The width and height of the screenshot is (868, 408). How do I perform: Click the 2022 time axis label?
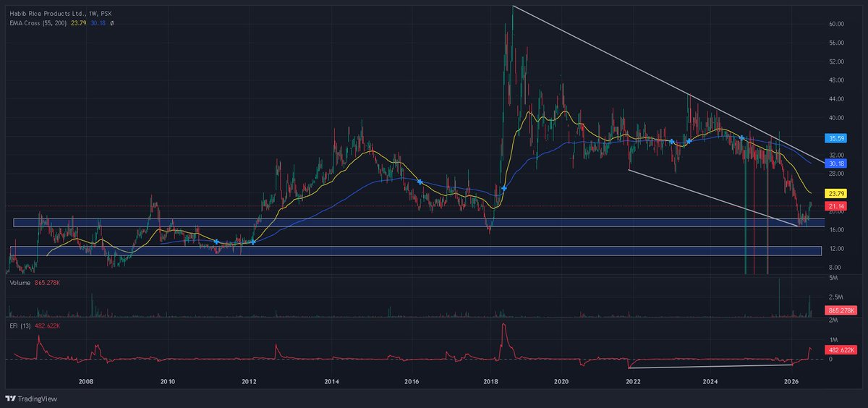click(633, 381)
